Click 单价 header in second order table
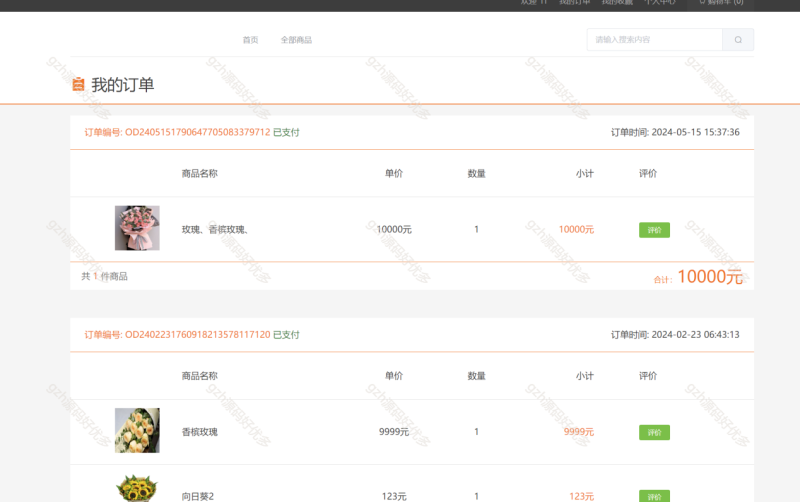This screenshot has width=800, height=502. [394, 376]
